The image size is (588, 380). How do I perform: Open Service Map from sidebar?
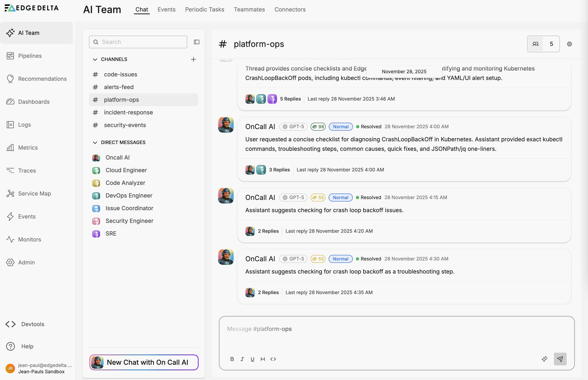point(34,193)
